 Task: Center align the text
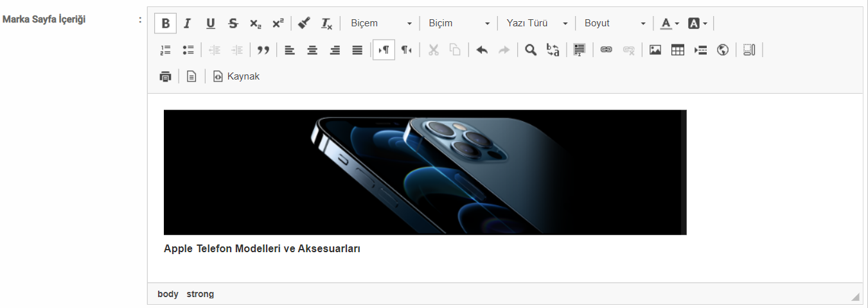click(312, 50)
